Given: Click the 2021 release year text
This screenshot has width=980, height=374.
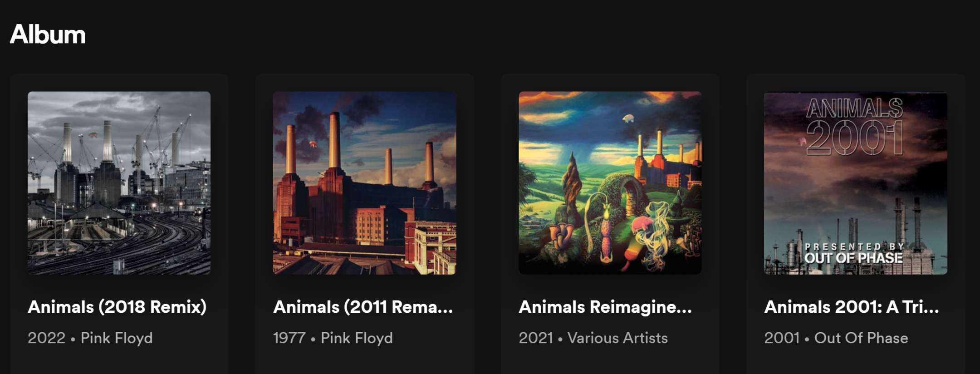Looking at the screenshot, I should click(536, 338).
